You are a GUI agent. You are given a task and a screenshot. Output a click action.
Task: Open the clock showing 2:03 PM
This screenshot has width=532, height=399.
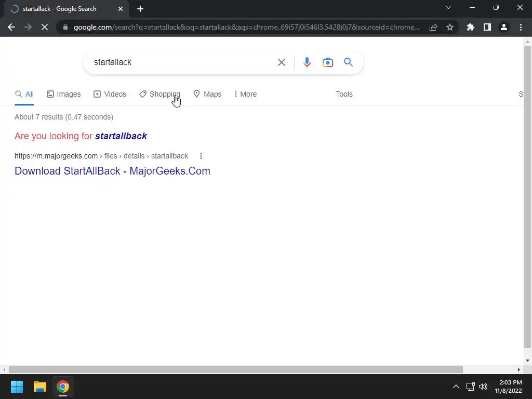point(508,387)
